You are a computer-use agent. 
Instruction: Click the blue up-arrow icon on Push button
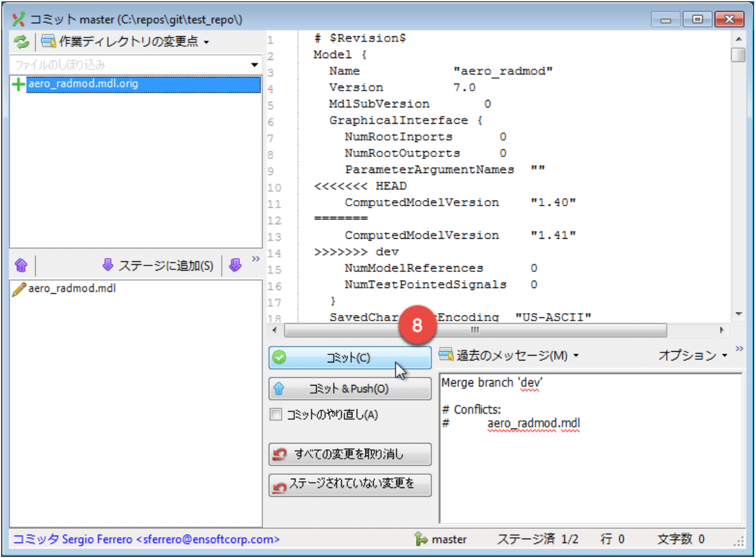(279, 389)
